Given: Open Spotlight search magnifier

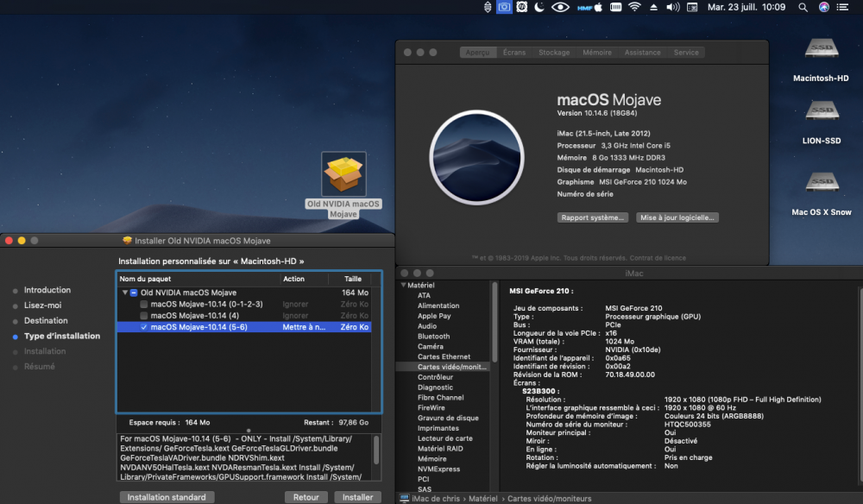Looking at the screenshot, I should [x=803, y=7].
